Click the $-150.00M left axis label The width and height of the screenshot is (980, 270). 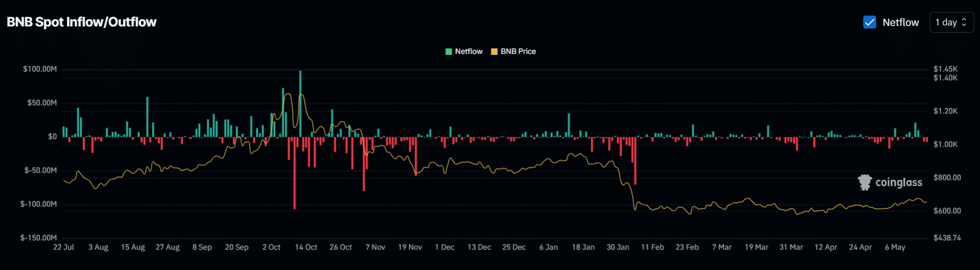click(38, 237)
